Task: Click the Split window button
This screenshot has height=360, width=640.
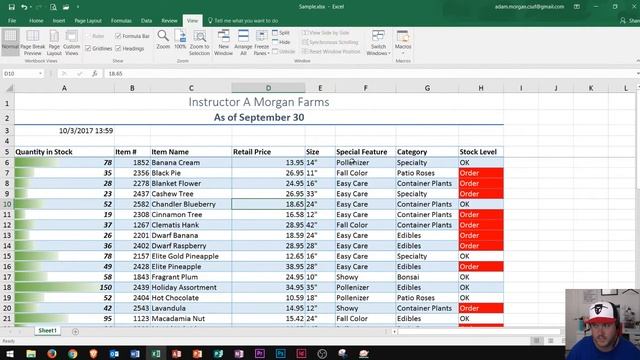Action: [x=281, y=33]
